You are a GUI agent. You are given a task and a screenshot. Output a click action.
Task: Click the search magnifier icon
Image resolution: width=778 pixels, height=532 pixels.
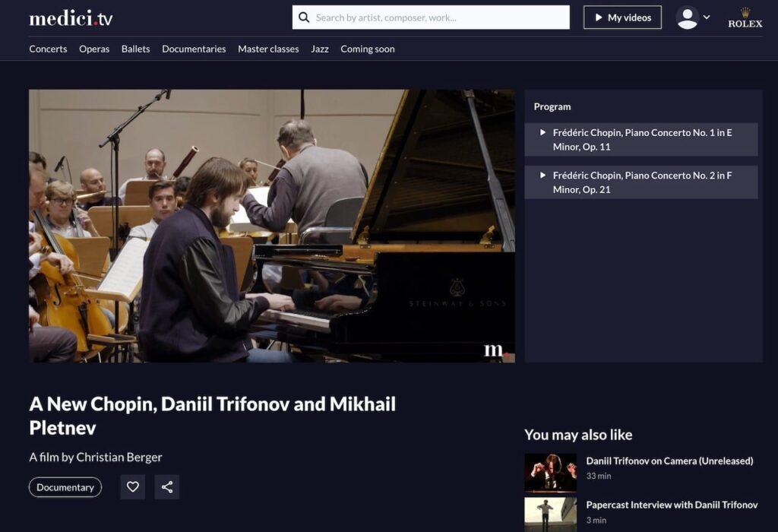304,17
